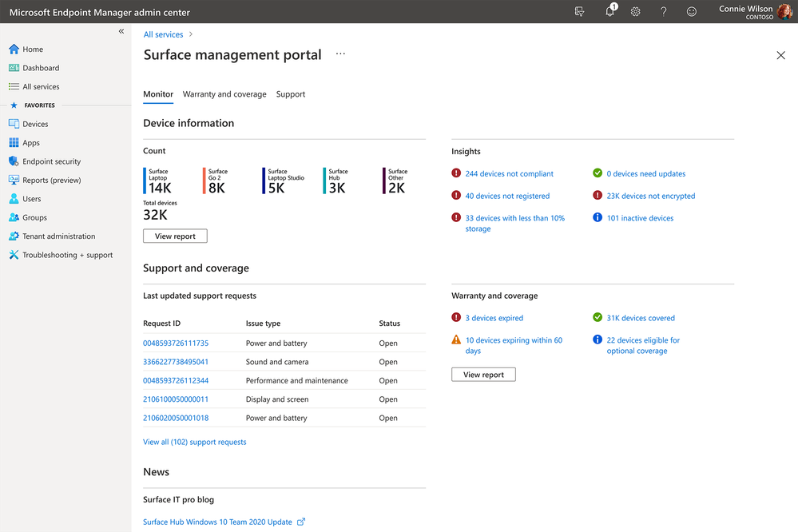The height and width of the screenshot is (532, 798).
Task: Click the Surface Laptop 14K count tile
Action: [x=158, y=181]
